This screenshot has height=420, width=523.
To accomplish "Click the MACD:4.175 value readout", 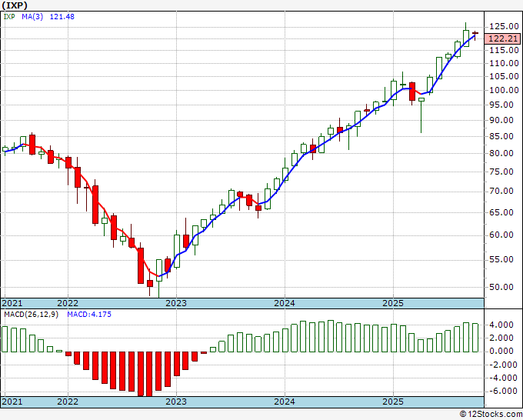I will 89,315.
